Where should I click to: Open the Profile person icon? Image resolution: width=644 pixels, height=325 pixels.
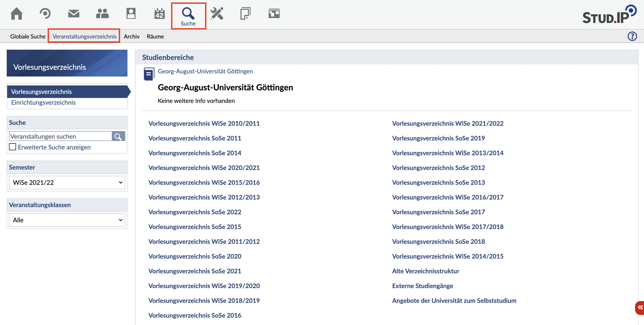pyautogui.click(x=131, y=13)
